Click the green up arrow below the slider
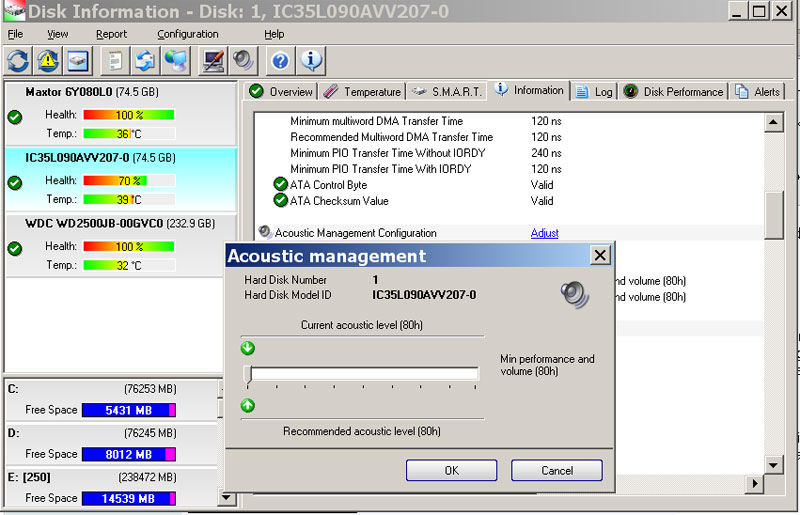 click(x=248, y=405)
